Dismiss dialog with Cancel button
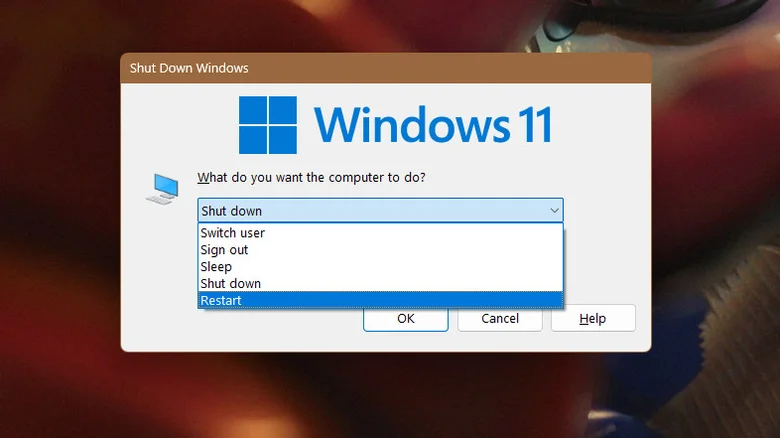 (500, 319)
